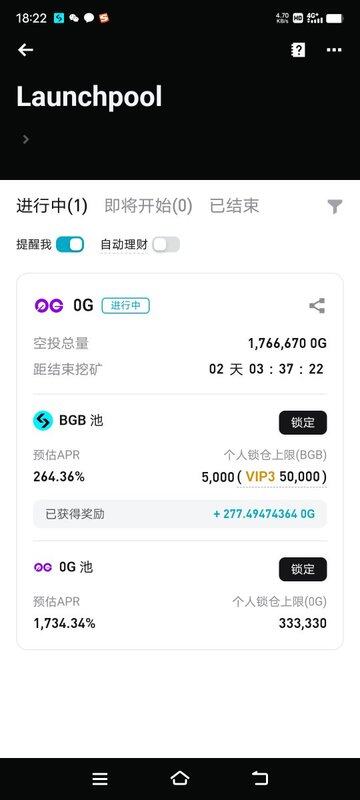Enable the 自动理财 auto-invest toggle
The image size is (360, 800).
click(x=166, y=244)
